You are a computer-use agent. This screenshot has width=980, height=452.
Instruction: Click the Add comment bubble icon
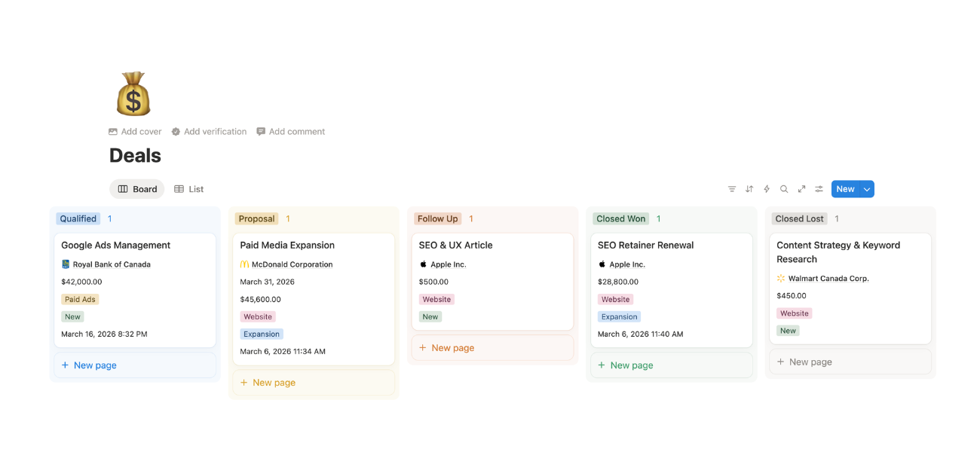261,132
